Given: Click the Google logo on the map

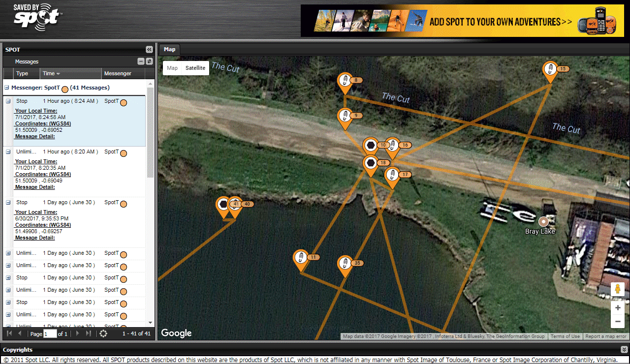Looking at the screenshot, I should pos(176,333).
